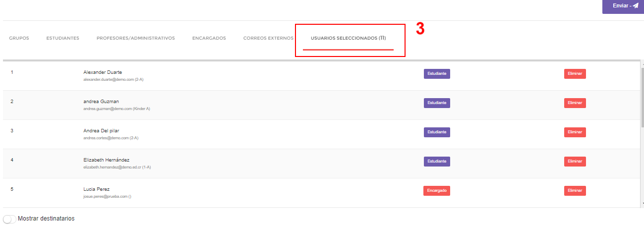Click email alexander.duarte@demo.com (2-A)
644x225 pixels.
pyautogui.click(x=114, y=79)
